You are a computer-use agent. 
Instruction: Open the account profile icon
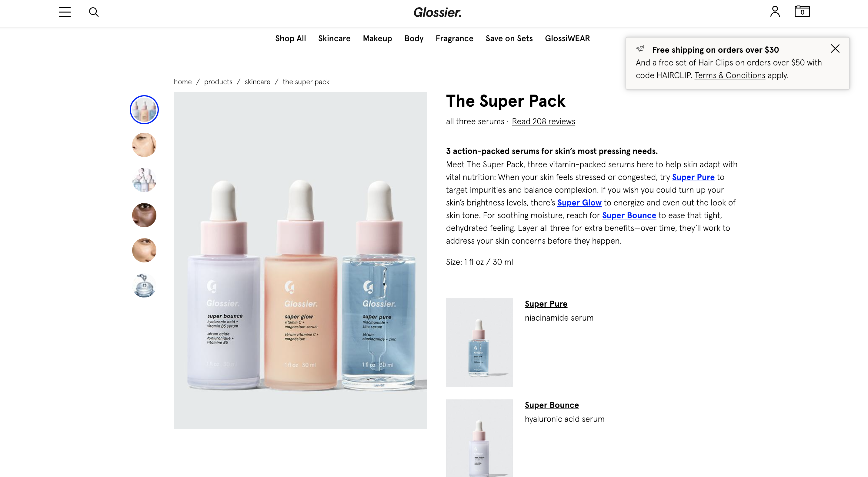[x=775, y=12]
